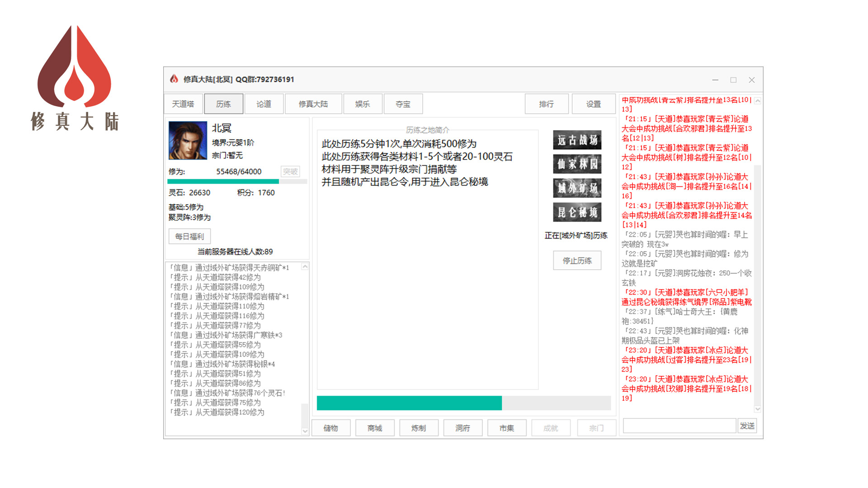Claim the 每日福利 daily welfare
The width and height of the screenshot is (868, 488).
click(x=189, y=236)
